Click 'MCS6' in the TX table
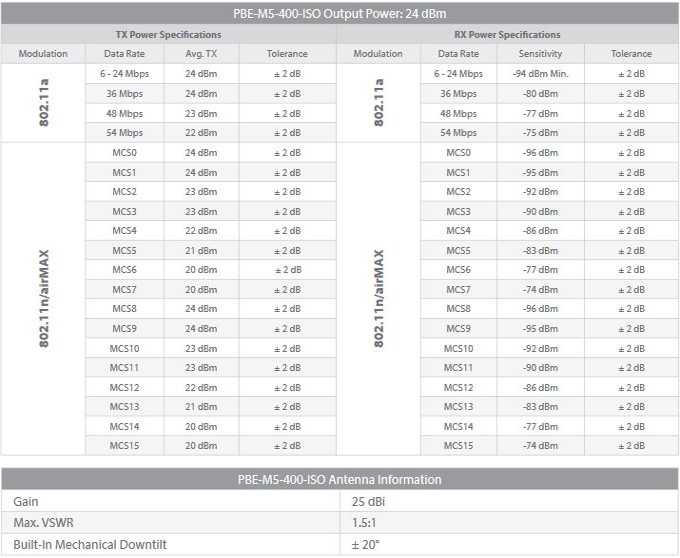The width and height of the screenshot is (680, 558). point(124,270)
